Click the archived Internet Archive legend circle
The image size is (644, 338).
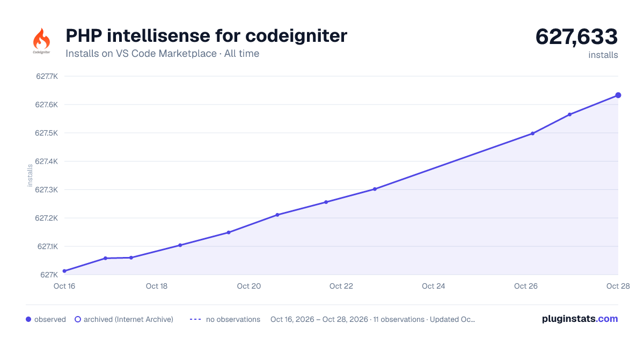[x=78, y=319]
